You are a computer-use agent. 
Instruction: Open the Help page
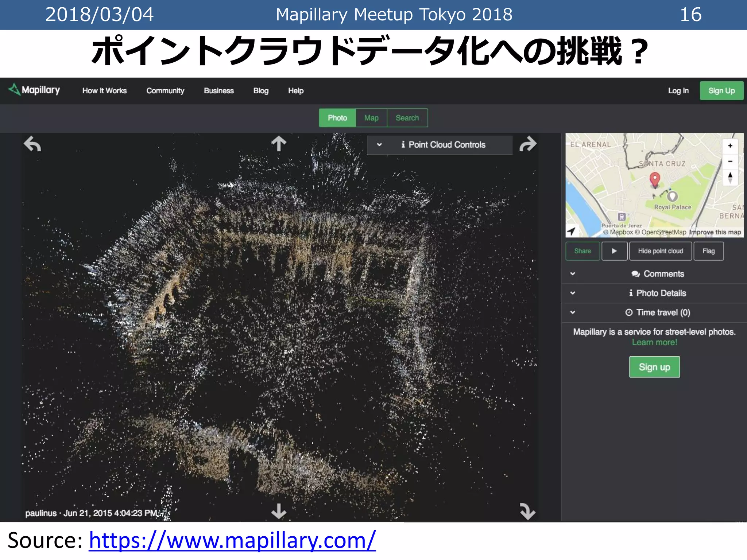tap(296, 91)
